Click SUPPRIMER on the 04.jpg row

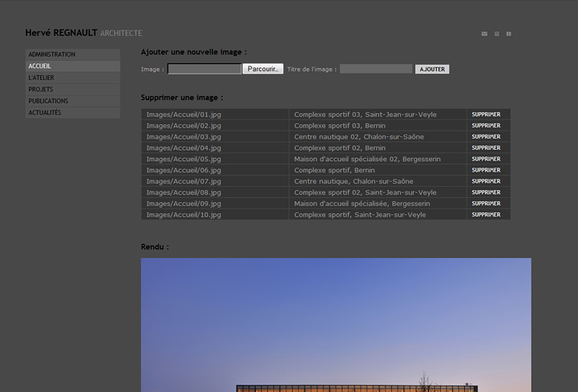pos(487,148)
